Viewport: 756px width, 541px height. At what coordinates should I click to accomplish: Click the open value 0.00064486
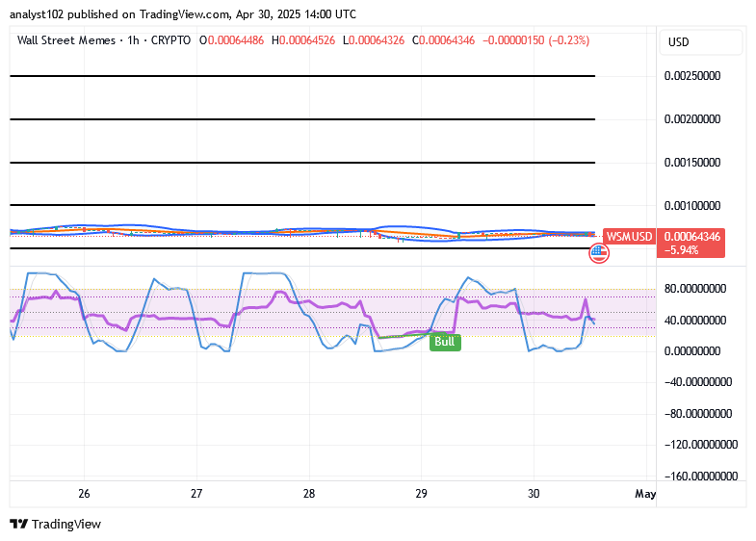[235, 40]
